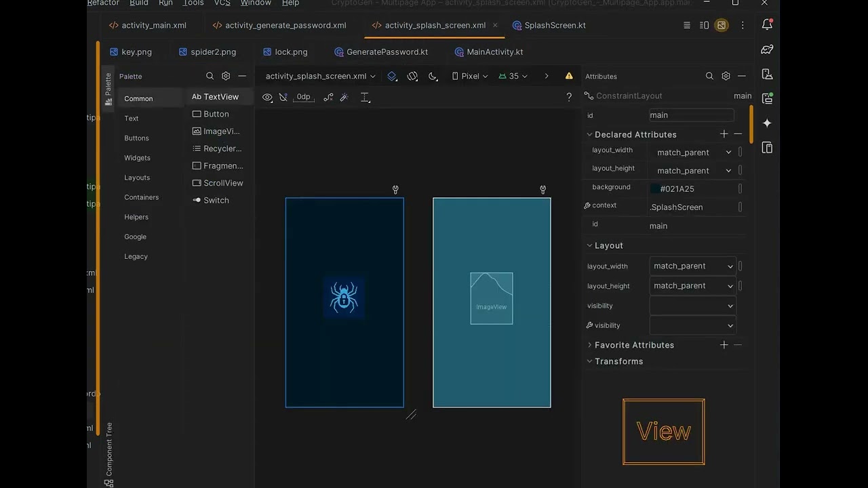
Task: Switch editor to Code view mode
Action: pyautogui.click(x=687, y=25)
